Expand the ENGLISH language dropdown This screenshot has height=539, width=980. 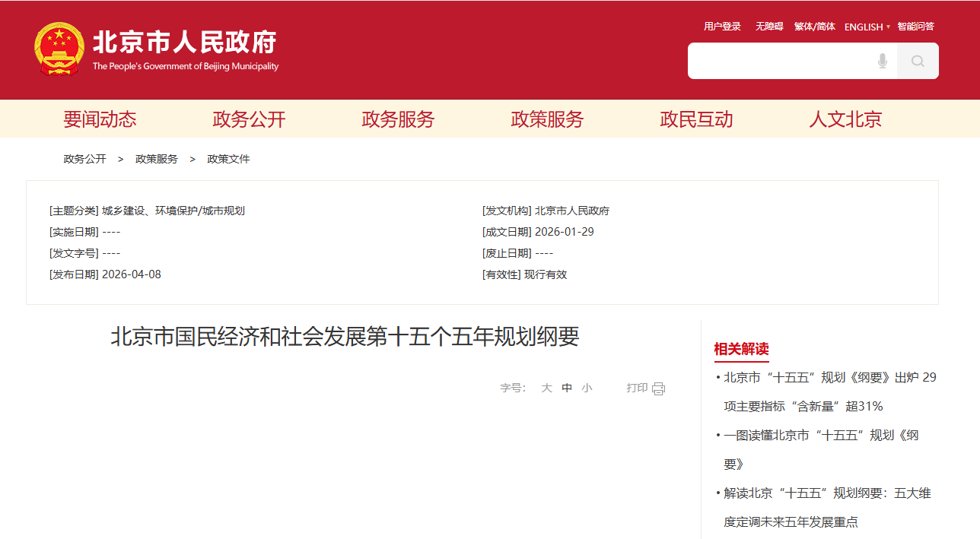(867, 27)
